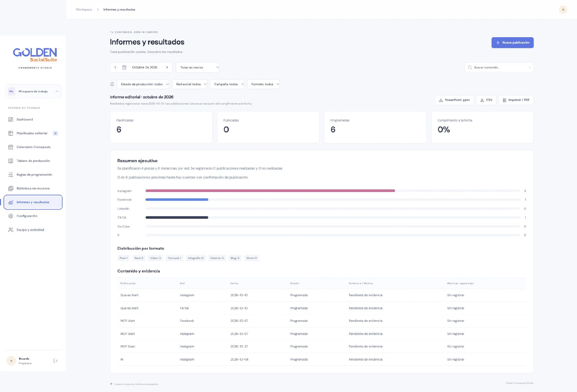Screen dimensions: 577x392
Task: Advance to next month with right arrow
Action: (x=167, y=67)
